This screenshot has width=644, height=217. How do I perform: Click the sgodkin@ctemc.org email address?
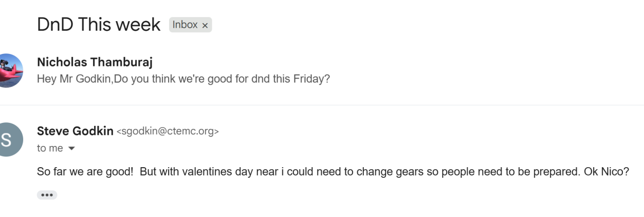168,131
